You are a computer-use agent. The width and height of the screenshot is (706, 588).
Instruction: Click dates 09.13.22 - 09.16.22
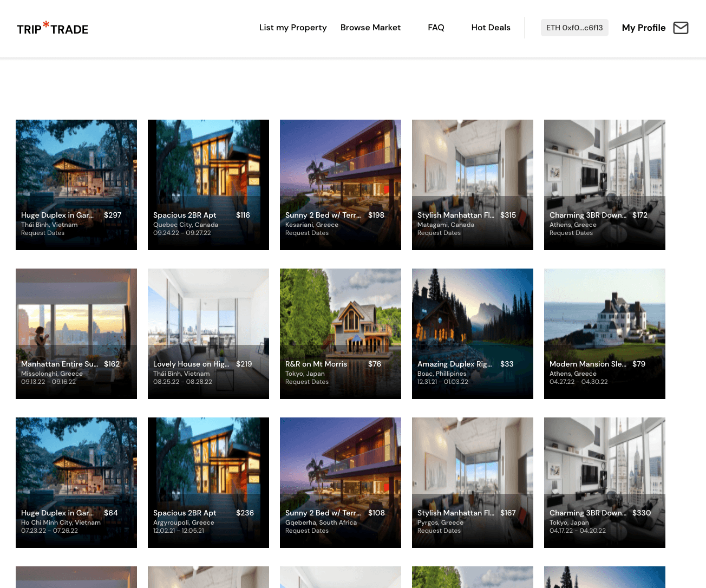49,382
